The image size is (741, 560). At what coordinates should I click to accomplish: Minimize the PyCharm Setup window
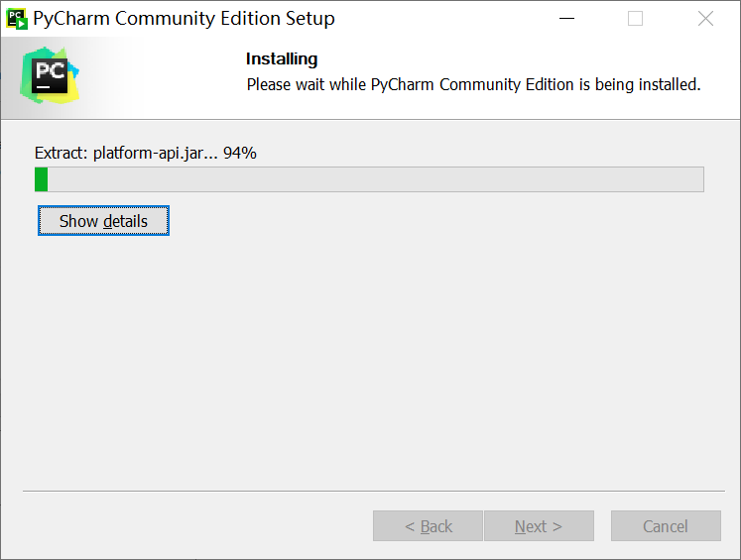pyautogui.click(x=566, y=19)
